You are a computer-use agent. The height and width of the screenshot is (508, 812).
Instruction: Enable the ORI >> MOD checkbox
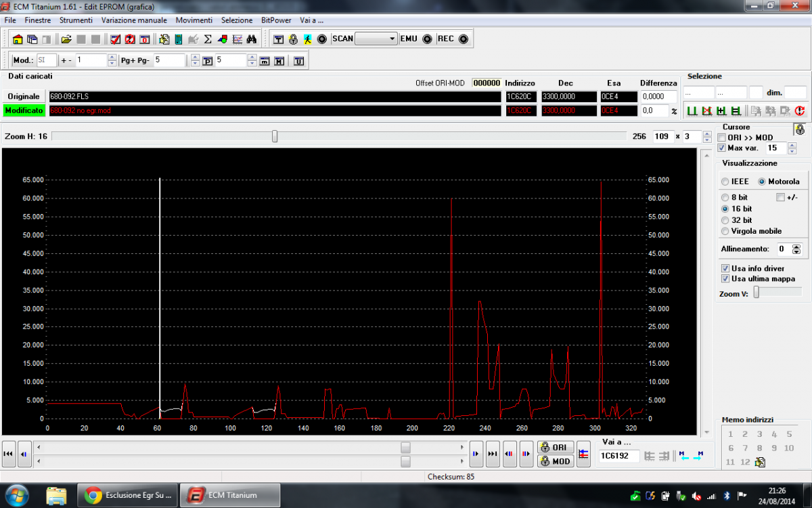click(721, 137)
